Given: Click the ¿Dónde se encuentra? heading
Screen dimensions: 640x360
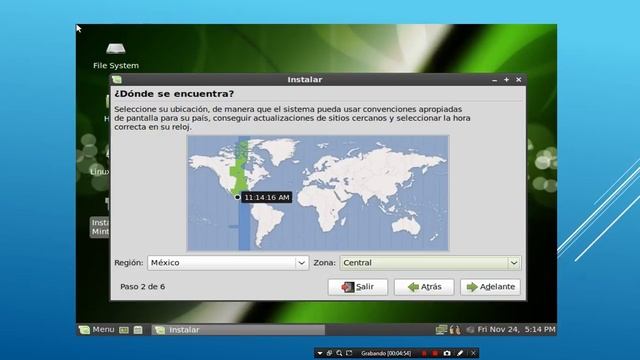Looking at the screenshot, I should (x=174, y=94).
